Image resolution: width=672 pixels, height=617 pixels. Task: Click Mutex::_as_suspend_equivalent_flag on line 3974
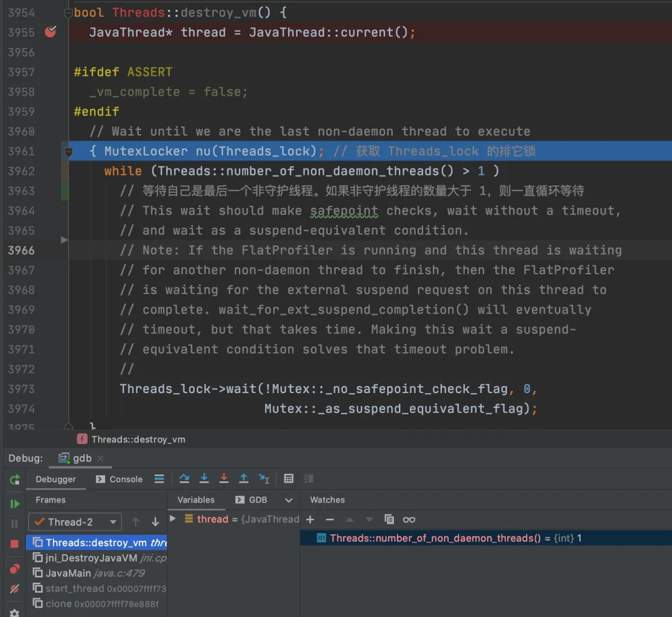(394, 409)
